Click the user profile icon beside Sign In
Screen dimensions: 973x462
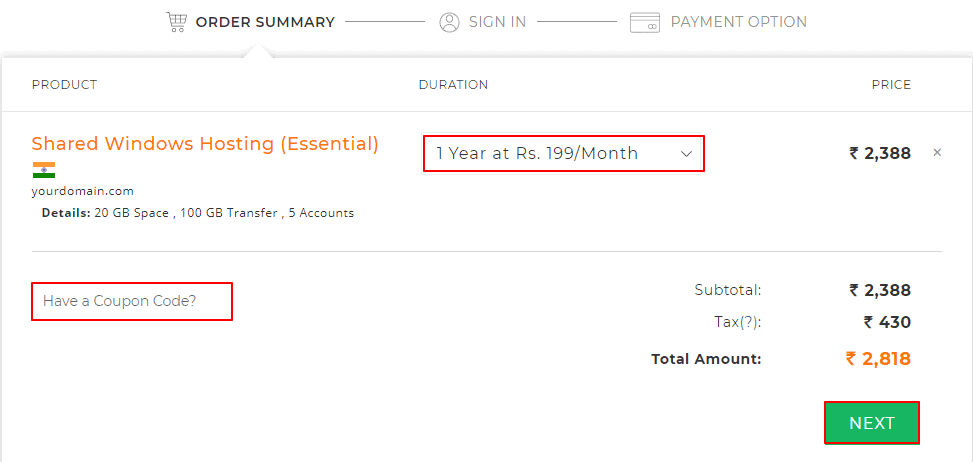tap(449, 22)
